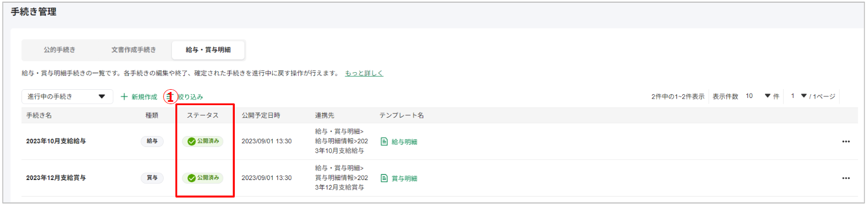Open the 2023年10月支給給与 procedure row
The image size is (868, 207).
pos(440,141)
